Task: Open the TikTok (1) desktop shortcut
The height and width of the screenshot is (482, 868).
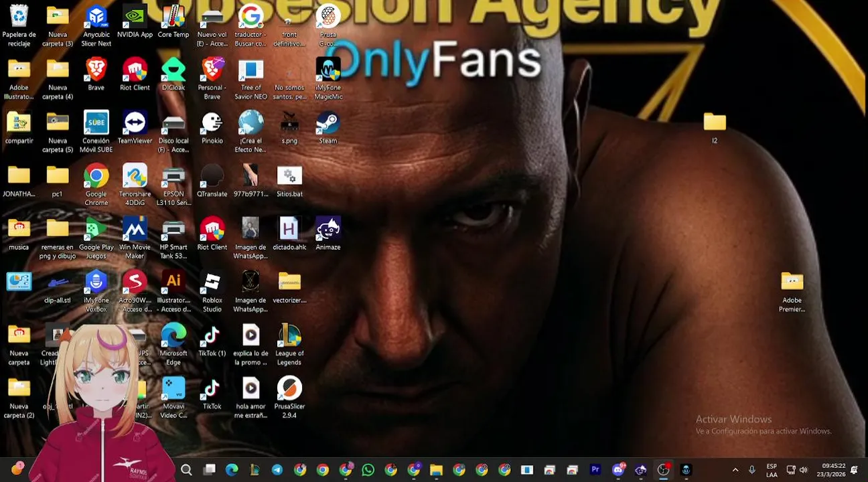Action: coord(212,340)
